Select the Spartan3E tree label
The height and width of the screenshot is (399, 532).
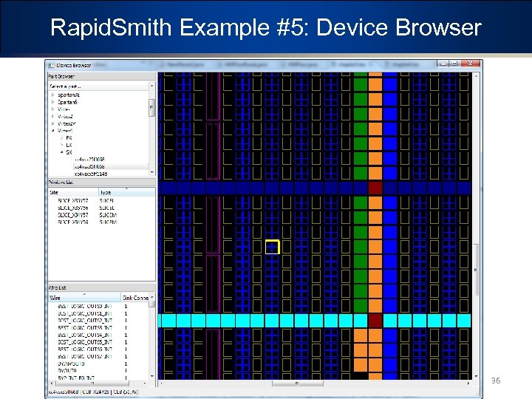[69, 95]
